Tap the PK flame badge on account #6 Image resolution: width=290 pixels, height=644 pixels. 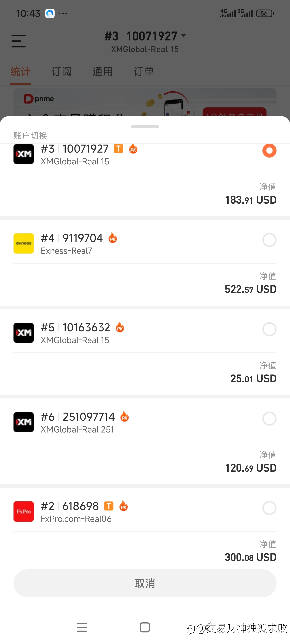tap(124, 417)
